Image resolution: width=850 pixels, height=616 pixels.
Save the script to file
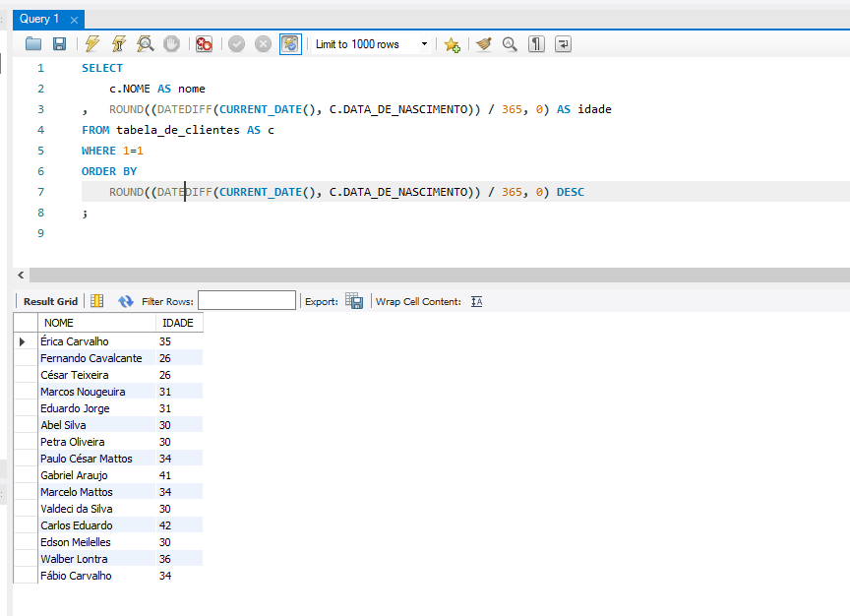59,44
